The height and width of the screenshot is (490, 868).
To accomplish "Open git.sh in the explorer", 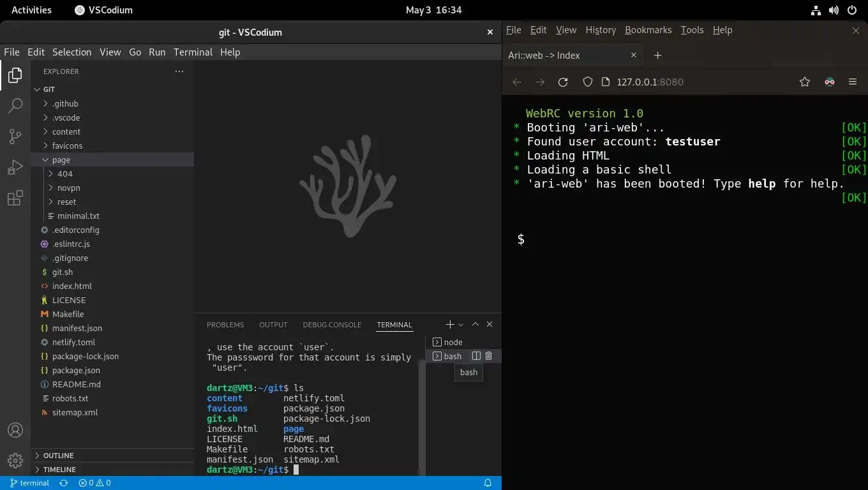I will [112, 272].
